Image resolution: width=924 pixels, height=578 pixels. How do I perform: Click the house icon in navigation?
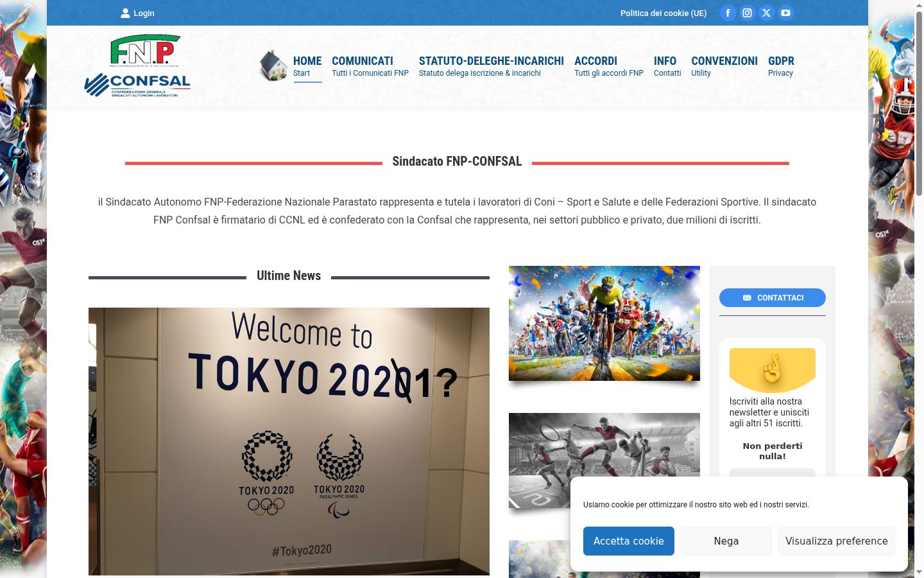click(x=273, y=66)
